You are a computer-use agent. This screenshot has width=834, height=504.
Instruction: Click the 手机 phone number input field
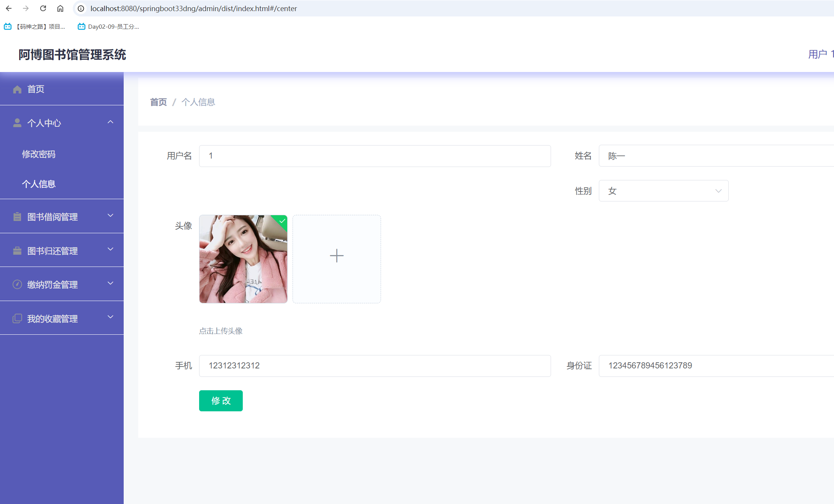coord(374,366)
